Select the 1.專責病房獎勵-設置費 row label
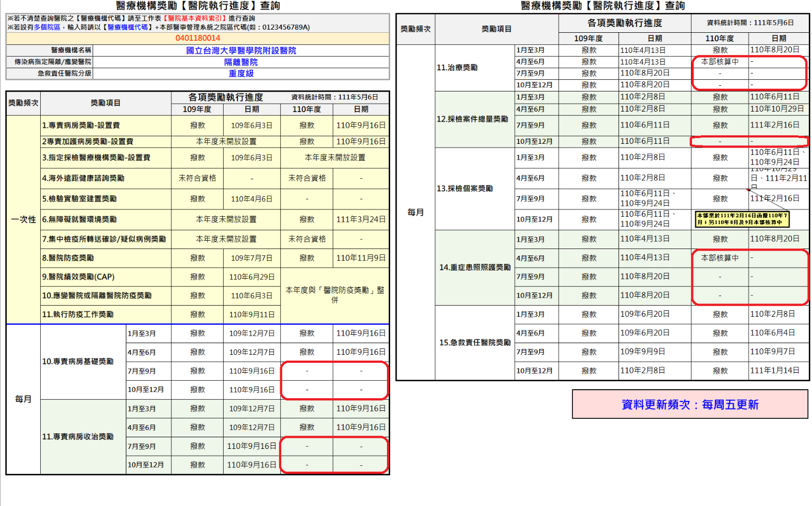 (x=81, y=125)
